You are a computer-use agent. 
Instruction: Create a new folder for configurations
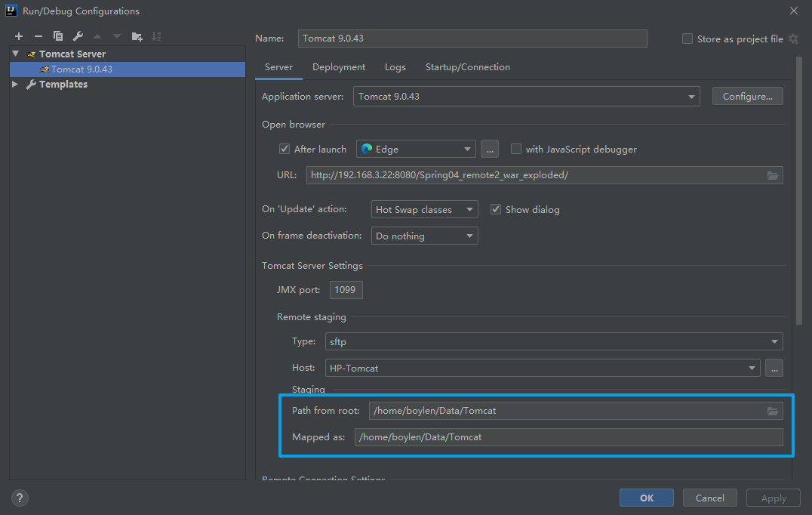[x=137, y=36]
